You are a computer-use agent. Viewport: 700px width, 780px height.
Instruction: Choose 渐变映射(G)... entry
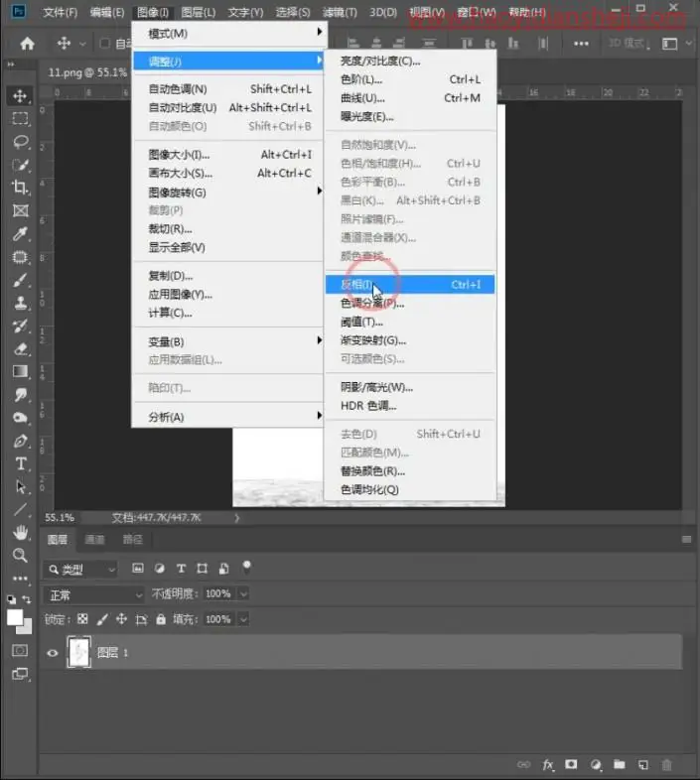(410, 340)
